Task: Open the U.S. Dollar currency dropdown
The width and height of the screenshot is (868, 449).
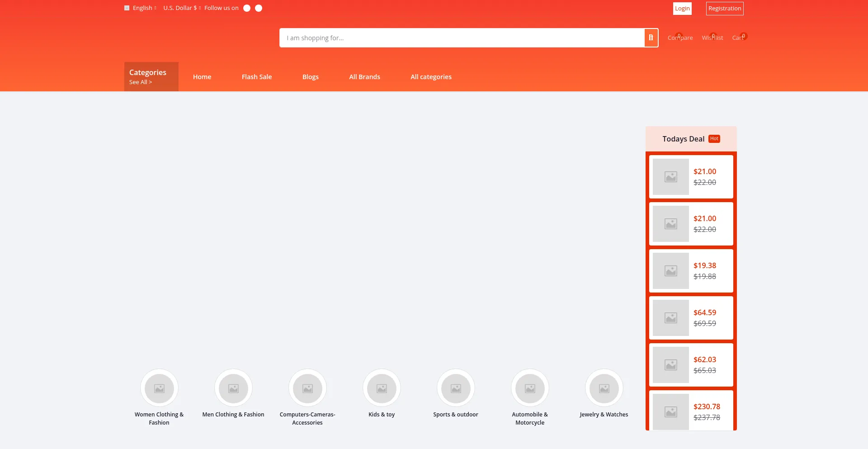Action: [x=179, y=8]
